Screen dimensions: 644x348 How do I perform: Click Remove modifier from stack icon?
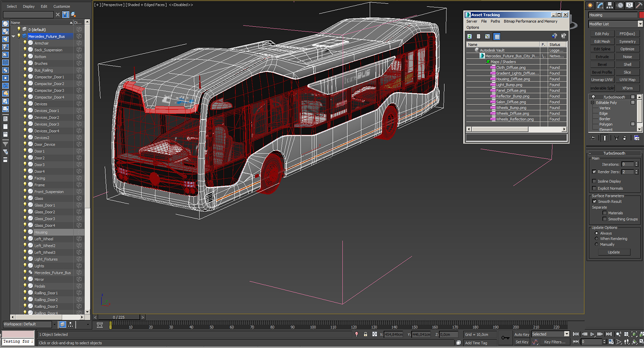click(x=625, y=138)
